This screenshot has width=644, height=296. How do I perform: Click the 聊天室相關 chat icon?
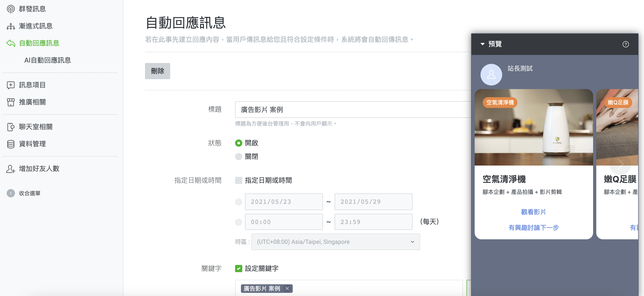click(11, 127)
